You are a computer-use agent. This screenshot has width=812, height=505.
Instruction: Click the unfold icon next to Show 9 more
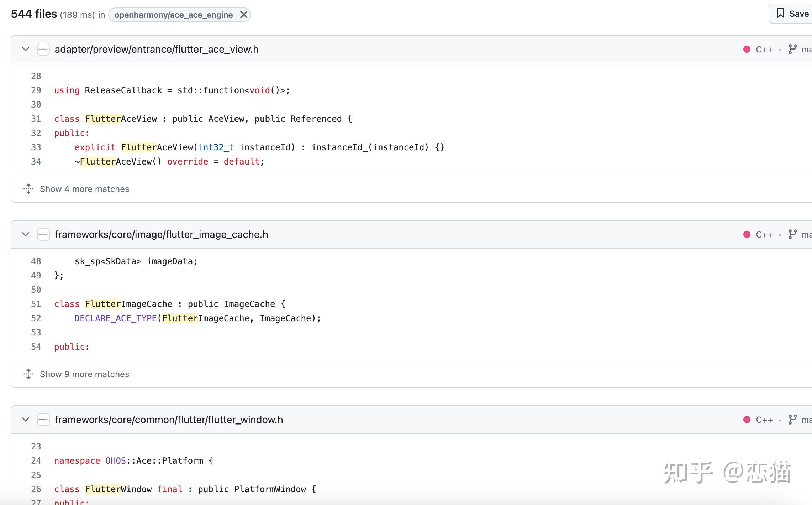(x=28, y=374)
